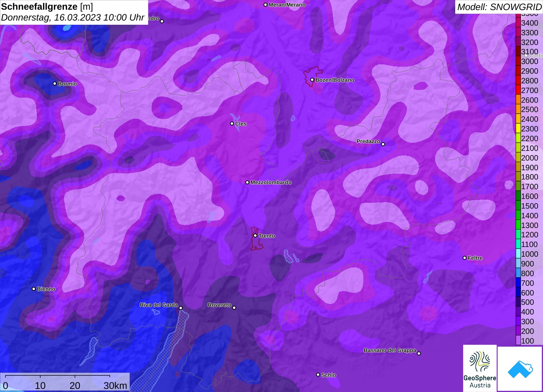543x392 pixels.
Task: Pick the red 2700 legend color swatch
Action: (x=518, y=90)
